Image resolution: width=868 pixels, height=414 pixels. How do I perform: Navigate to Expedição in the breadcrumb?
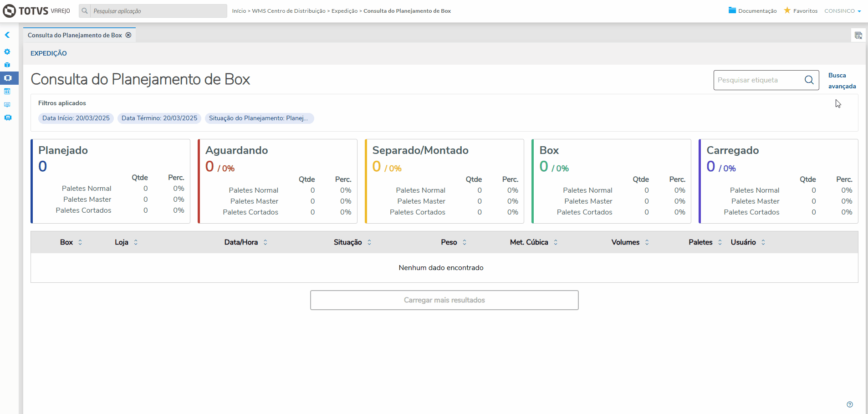click(344, 11)
